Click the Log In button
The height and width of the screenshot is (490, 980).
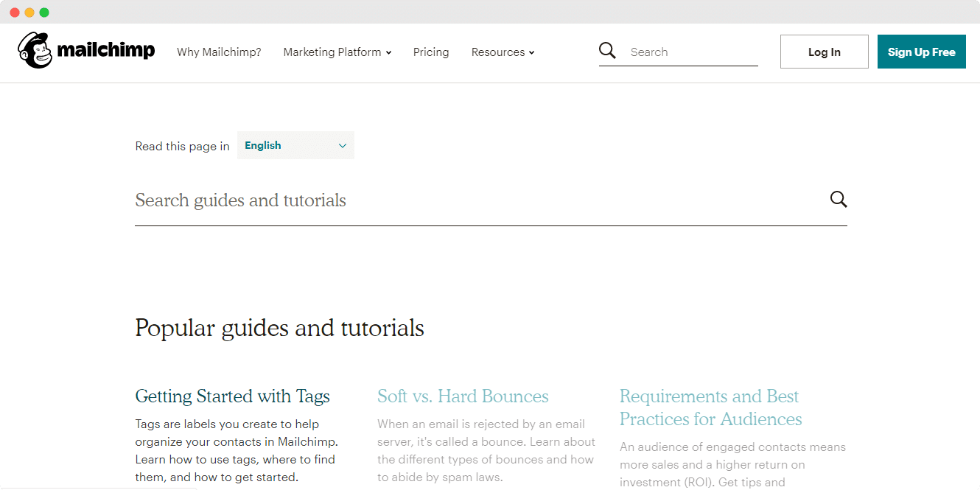pyautogui.click(x=825, y=52)
